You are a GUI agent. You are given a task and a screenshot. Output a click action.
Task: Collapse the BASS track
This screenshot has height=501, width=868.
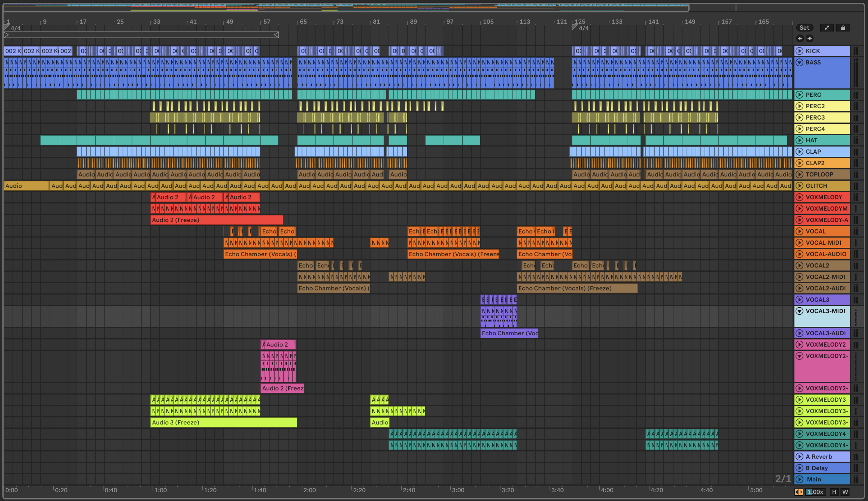800,62
